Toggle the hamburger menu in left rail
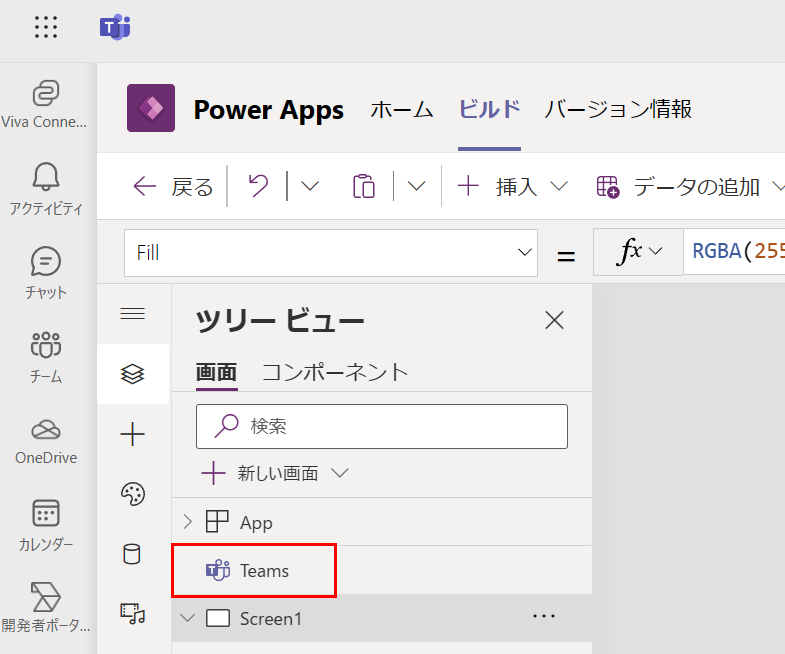Viewport: 785px width, 654px height. pyautogui.click(x=133, y=314)
